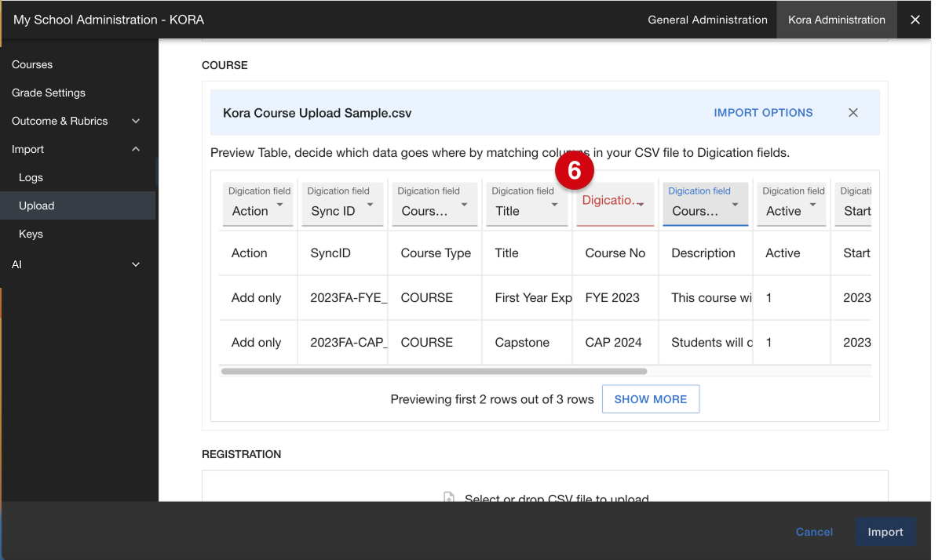Expand the Outcome & Rubrics menu
Screen dimensions: 942x560
point(136,121)
